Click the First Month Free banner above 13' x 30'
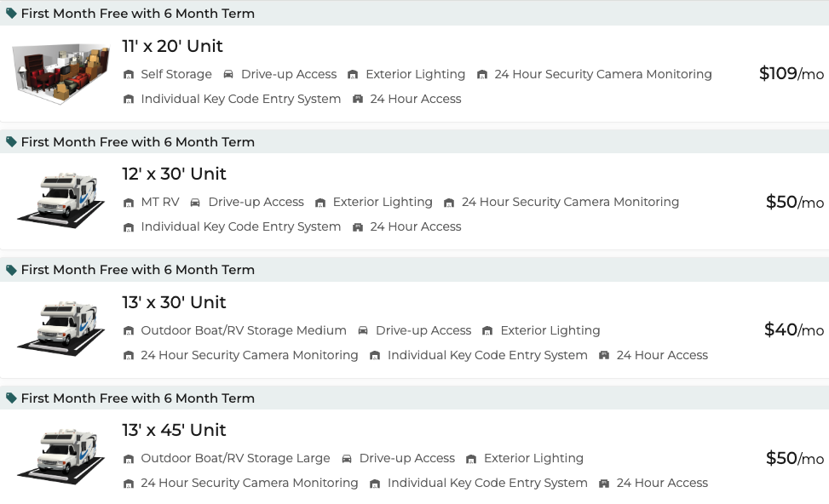 point(137,270)
